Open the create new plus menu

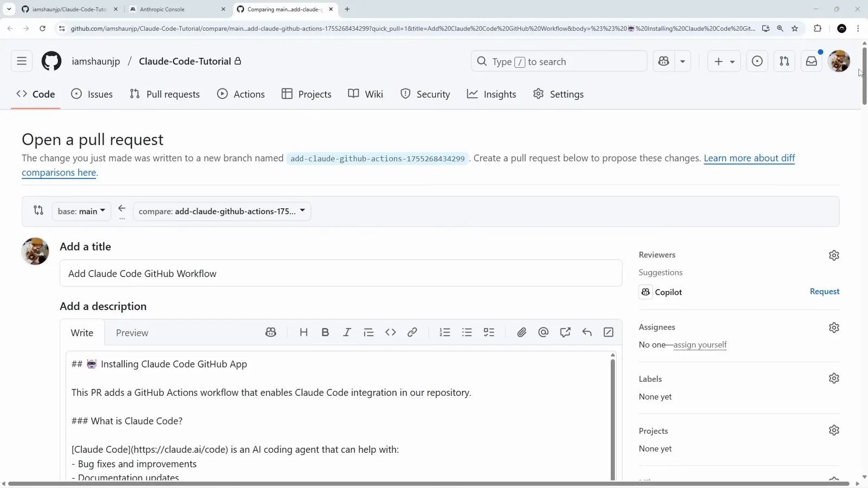pyautogui.click(x=724, y=61)
